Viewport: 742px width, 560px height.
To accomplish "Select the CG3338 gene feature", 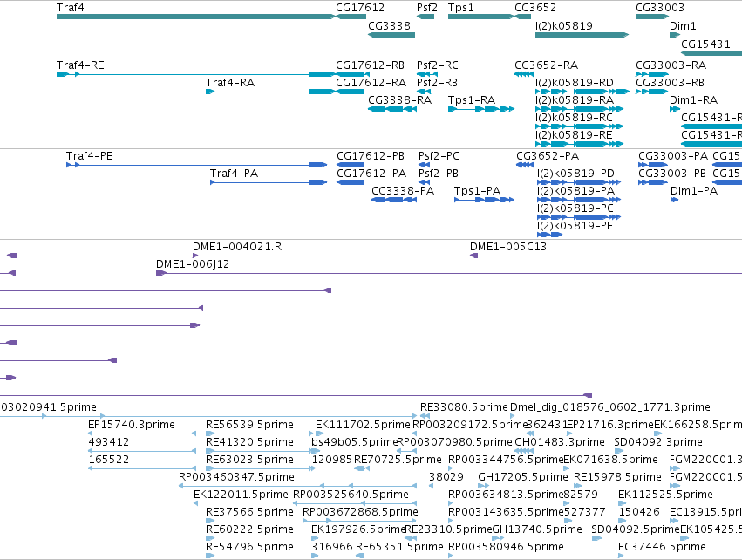I will 391,35.
